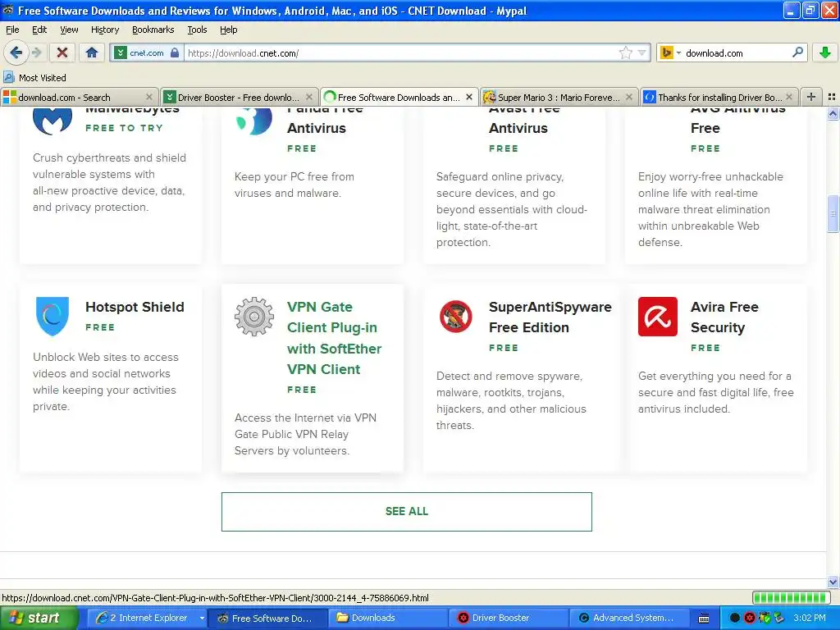Close the Driver Booster free download tab
Screen dimensions: 840x630
pyautogui.click(x=309, y=97)
